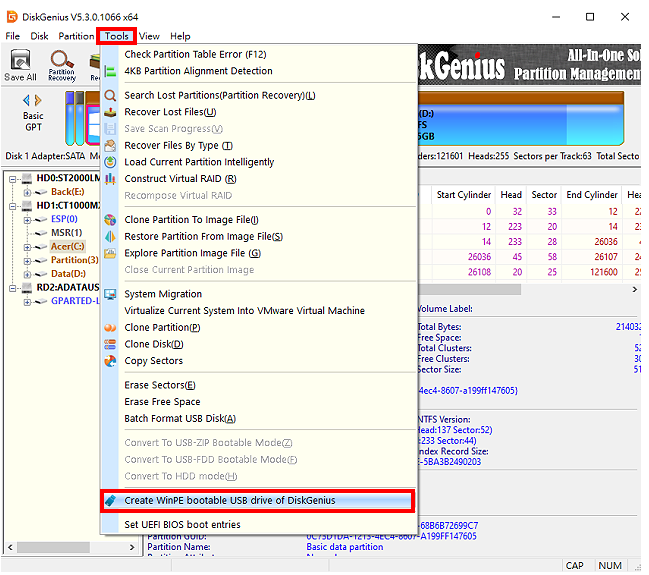This screenshot has width=649, height=575.
Task: Close the open Tools menu
Action: click(116, 36)
